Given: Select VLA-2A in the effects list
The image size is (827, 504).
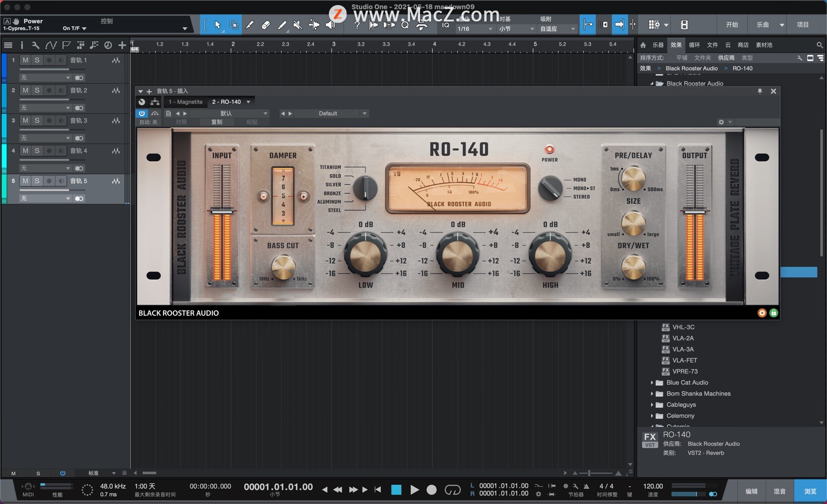Looking at the screenshot, I should [x=682, y=338].
